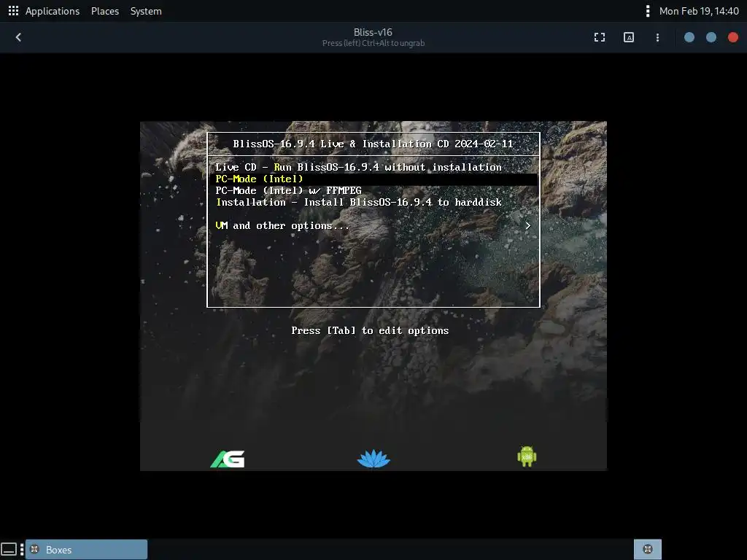Image resolution: width=747 pixels, height=560 pixels.
Task: Click the Press [Tab] to edit options text
Action: [x=370, y=330]
